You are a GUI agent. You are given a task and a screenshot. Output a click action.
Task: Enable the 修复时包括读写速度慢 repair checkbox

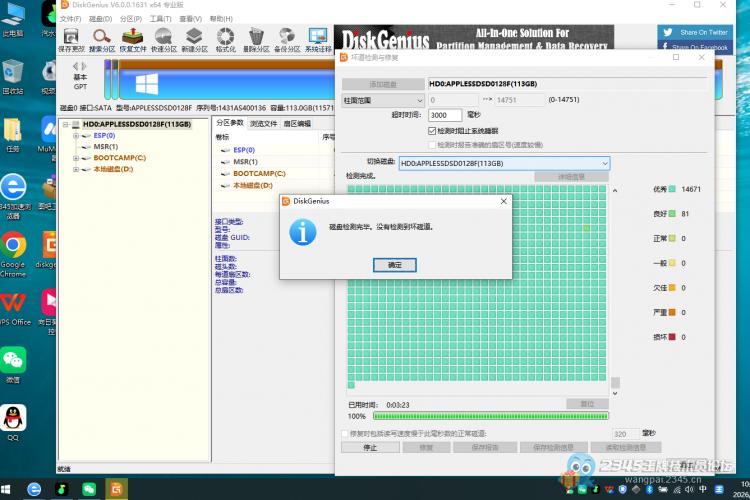pos(346,434)
